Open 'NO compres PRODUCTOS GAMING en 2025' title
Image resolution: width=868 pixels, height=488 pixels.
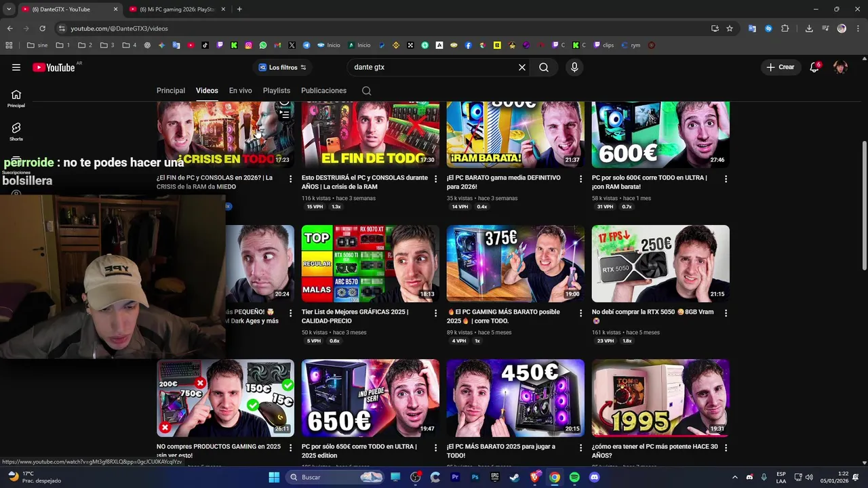(x=218, y=451)
